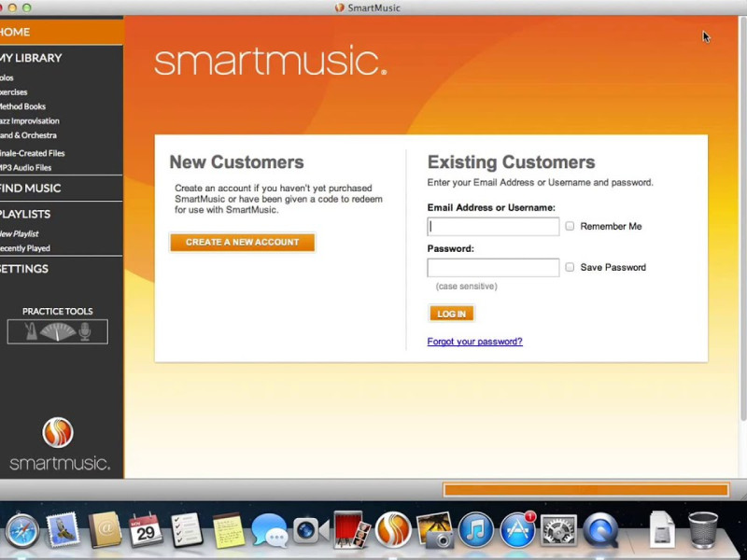
Task: Open the Jazz Improvisation category
Action: pyautogui.click(x=30, y=121)
